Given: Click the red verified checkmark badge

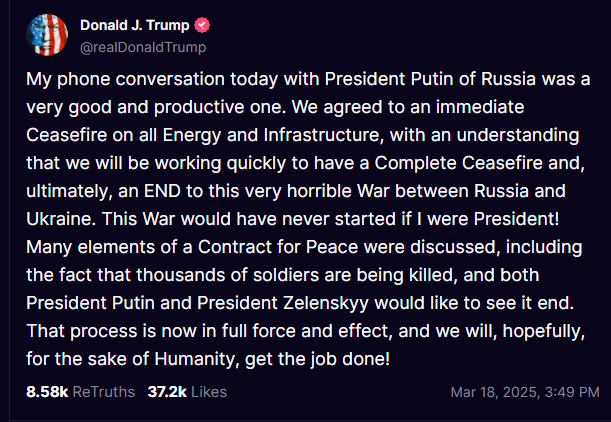Looking at the screenshot, I should [203, 26].
